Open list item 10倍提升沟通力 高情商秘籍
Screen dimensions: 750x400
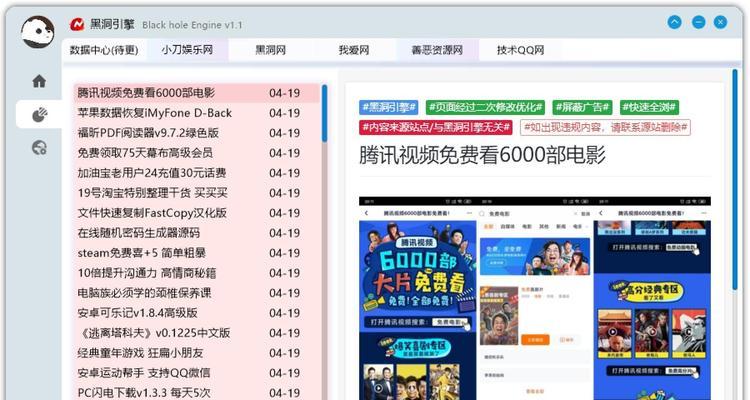197,273
